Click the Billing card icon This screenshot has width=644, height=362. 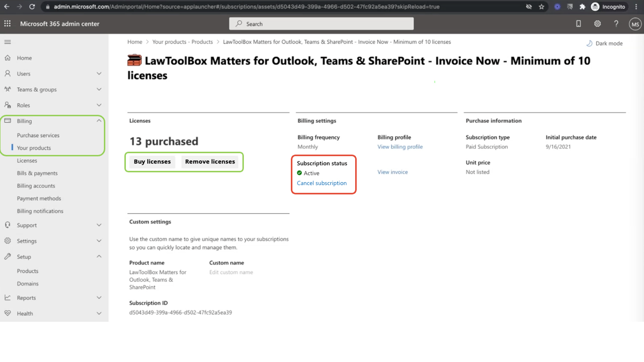[x=7, y=121]
